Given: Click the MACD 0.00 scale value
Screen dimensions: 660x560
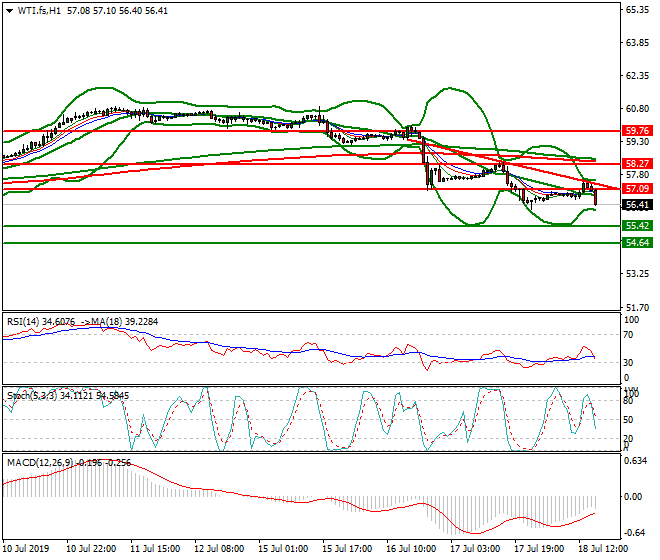Looking at the screenshot, I should coord(633,497).
